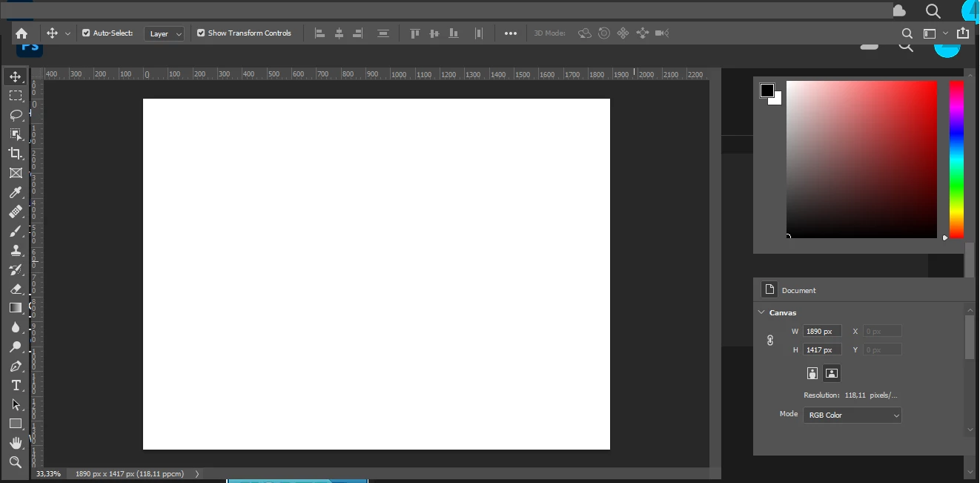This screenshot has height=483, width=980.
Task: Align vertical centers in options bar
Action: pos(434,33)
